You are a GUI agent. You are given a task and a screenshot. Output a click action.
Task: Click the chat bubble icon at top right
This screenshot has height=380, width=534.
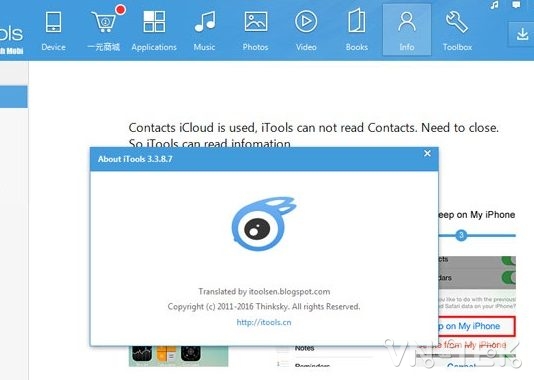point(516,4)
